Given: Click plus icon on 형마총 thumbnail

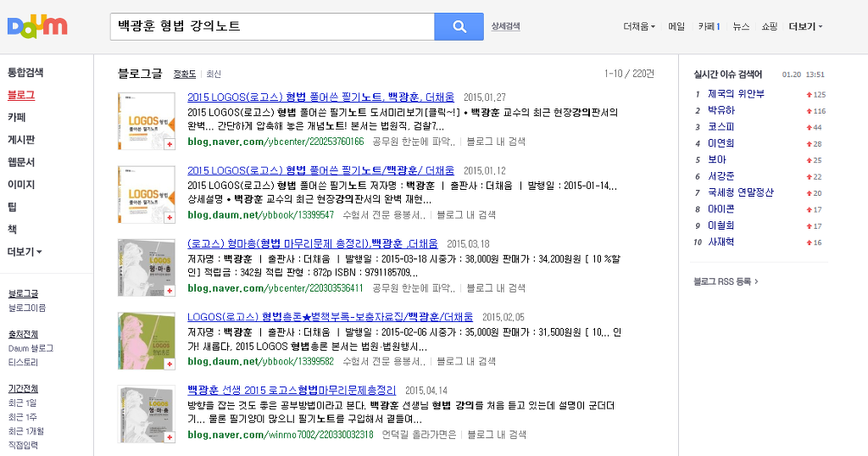Looking at the screenshot, I should coord(170,291).
